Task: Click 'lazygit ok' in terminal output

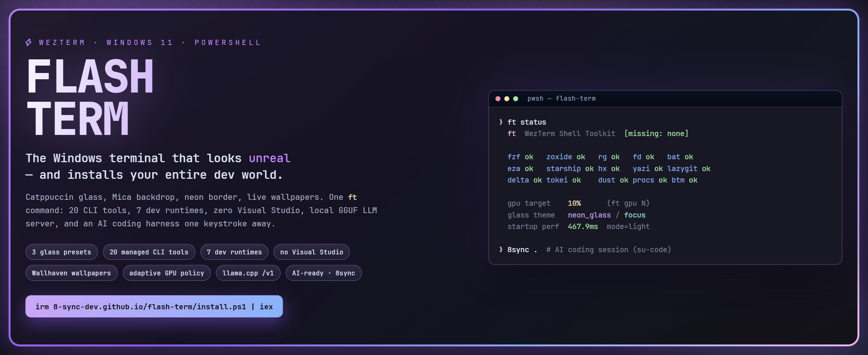Action: [689, 168]
